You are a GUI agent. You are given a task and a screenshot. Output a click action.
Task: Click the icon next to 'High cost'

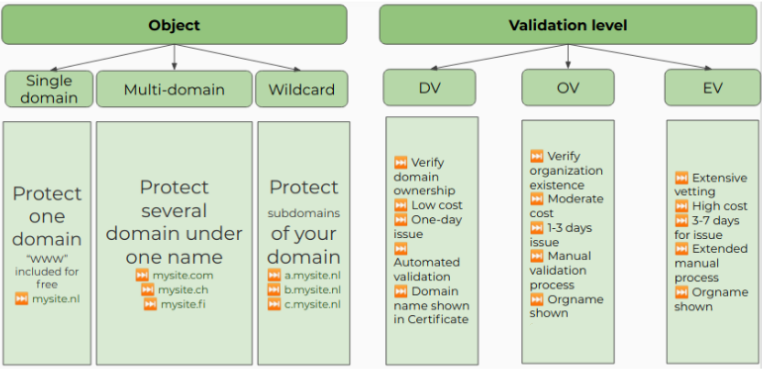pos(681,206)
